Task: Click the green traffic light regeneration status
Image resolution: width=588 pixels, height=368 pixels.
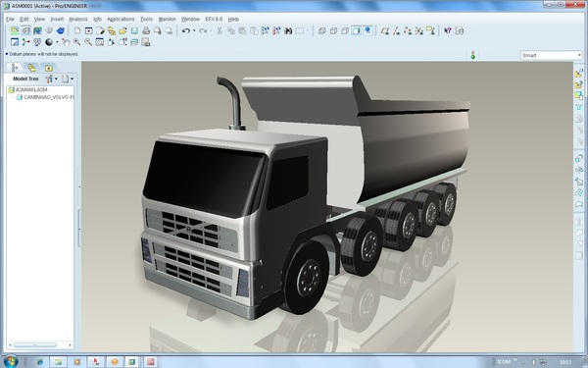Action: coord(473,55)
